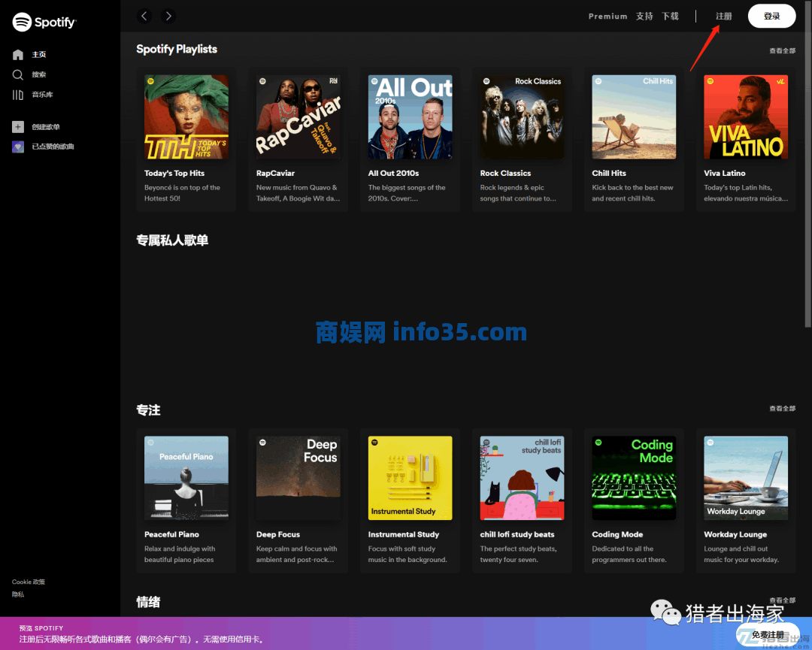Open RapCaviar playlist cover
This screenshot has height=650, width=812.
pos(298,117)
